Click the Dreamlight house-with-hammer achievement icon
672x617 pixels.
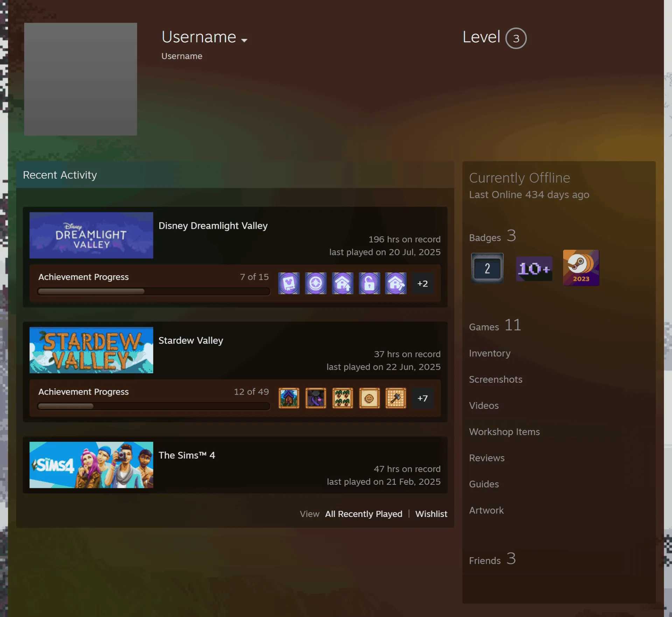[x=396, y=283]
